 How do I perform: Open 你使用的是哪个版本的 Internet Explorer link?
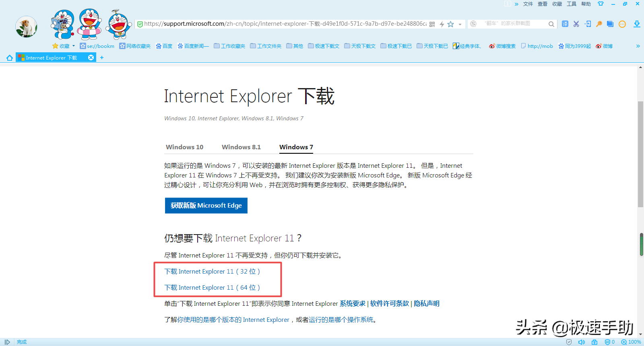tap(233, 320)
